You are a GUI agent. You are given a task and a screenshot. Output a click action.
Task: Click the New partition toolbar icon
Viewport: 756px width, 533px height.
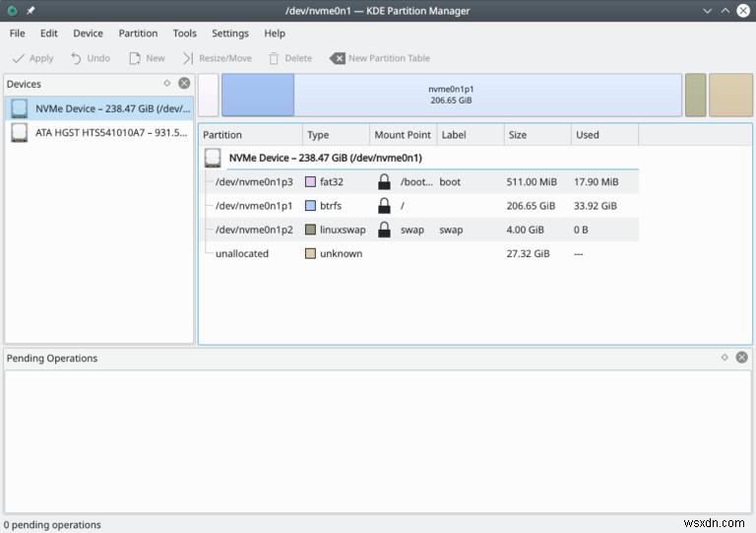point(134,58)
